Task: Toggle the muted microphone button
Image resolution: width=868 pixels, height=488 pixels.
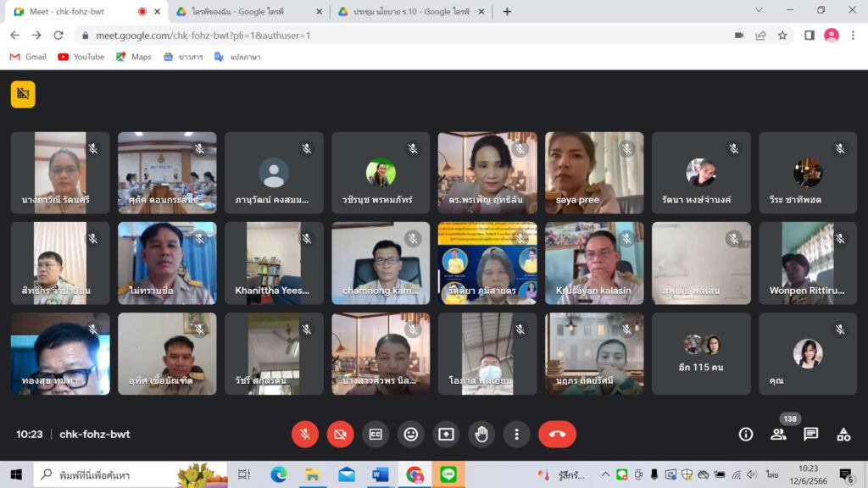Action: 305,435
